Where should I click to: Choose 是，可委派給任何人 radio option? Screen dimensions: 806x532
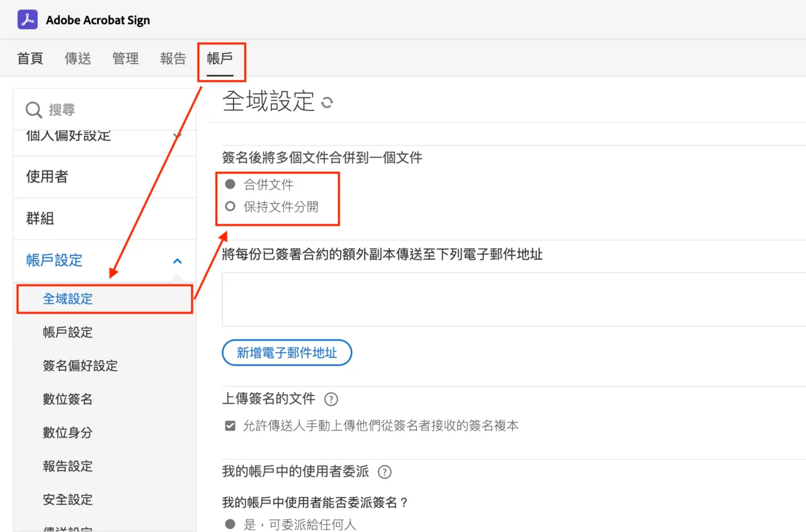tap(230, 524)
